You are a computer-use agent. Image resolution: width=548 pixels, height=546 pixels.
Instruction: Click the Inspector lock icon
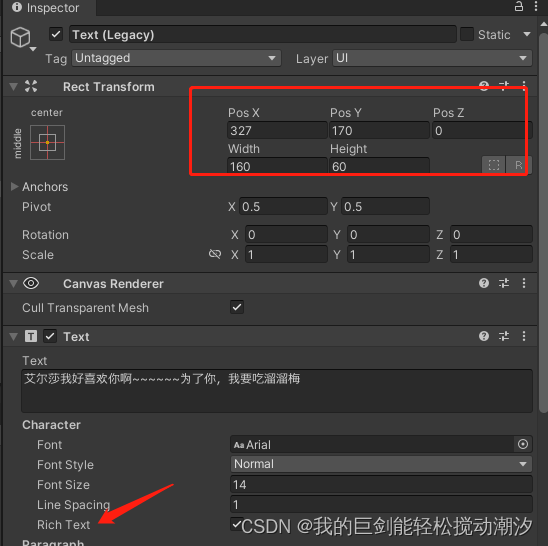519,6
